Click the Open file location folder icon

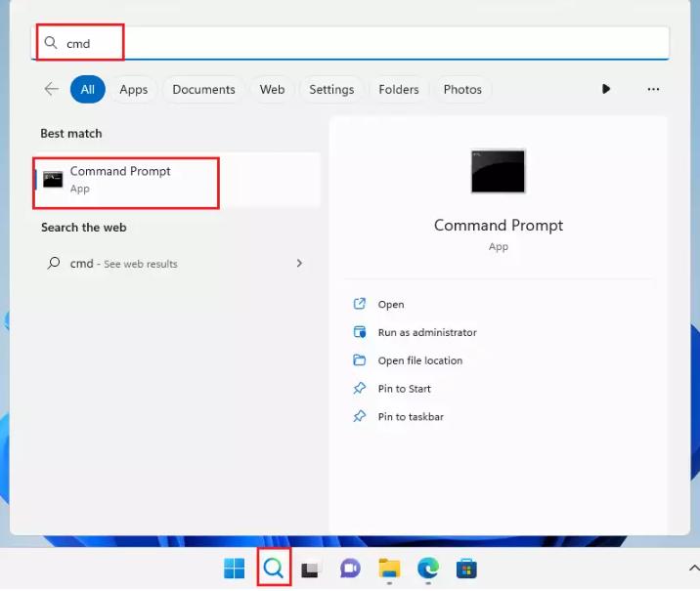click(360, 359)
